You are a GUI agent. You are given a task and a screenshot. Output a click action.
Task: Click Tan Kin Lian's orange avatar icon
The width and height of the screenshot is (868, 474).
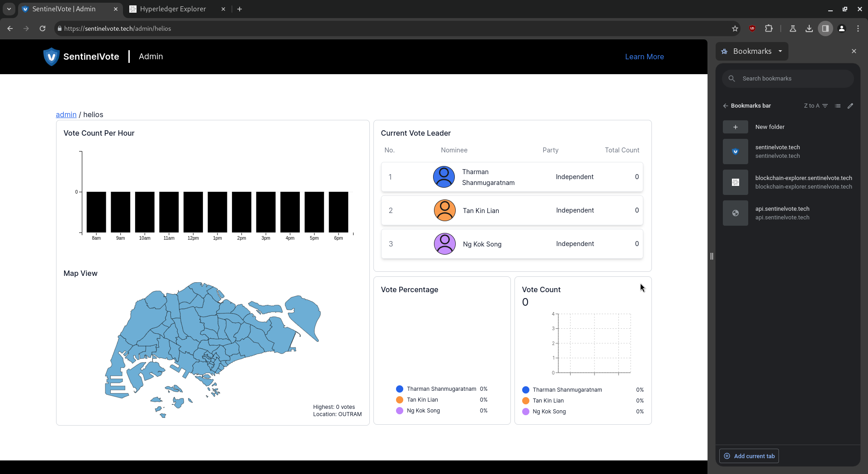[444, 210]
